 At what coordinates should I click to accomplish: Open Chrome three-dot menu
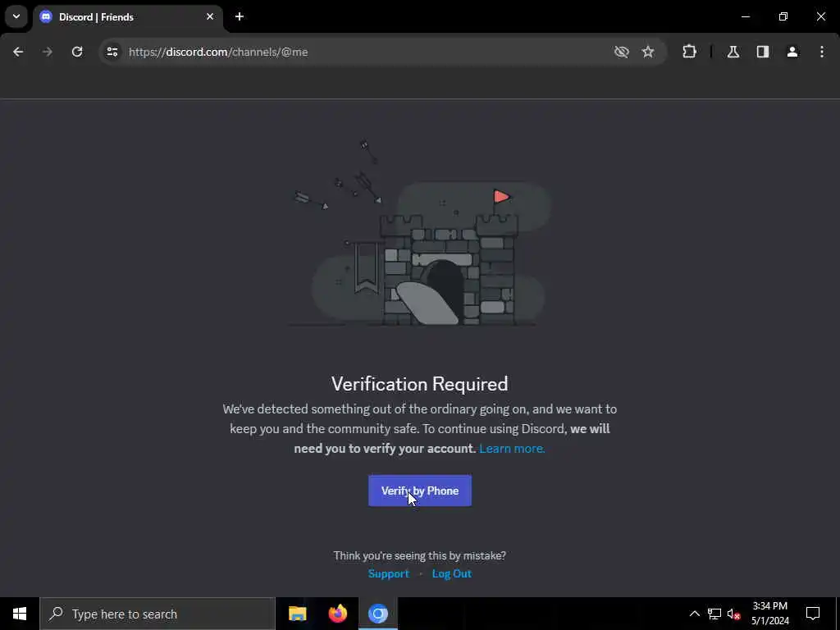[822, 52]
